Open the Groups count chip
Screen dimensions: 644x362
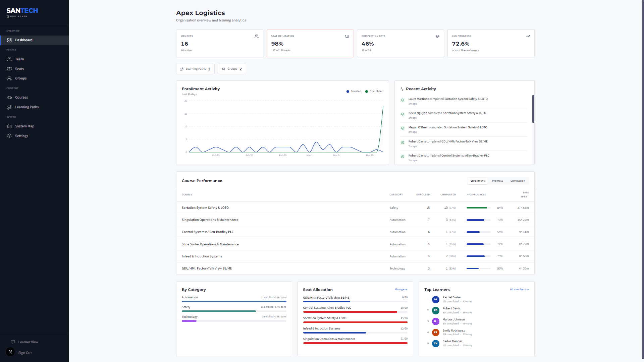coord(232,69)
